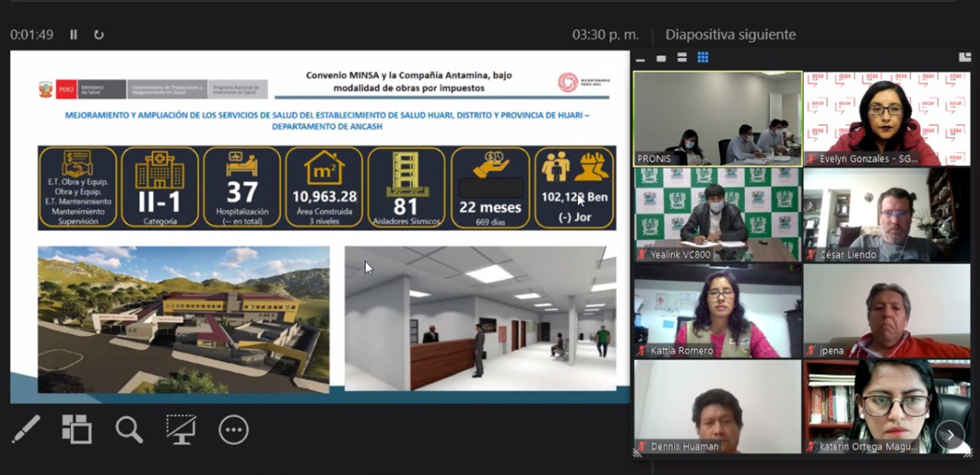Pop out the video panel window

tap(965, 57)
